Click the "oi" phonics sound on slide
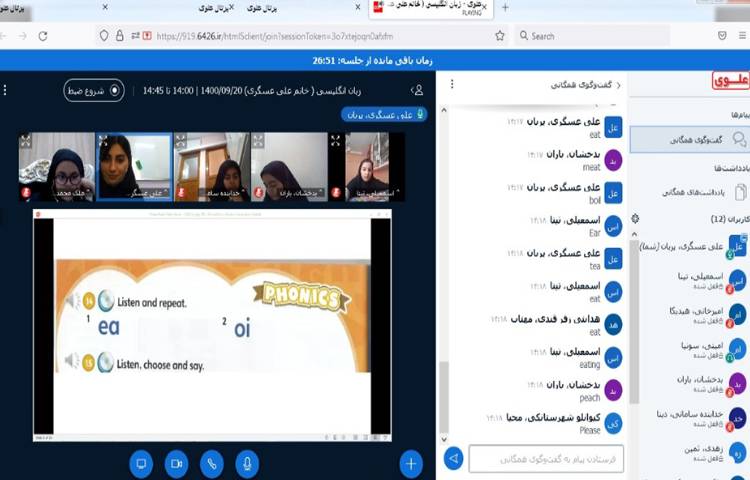The image size is (750, 480). click(242, 329)
